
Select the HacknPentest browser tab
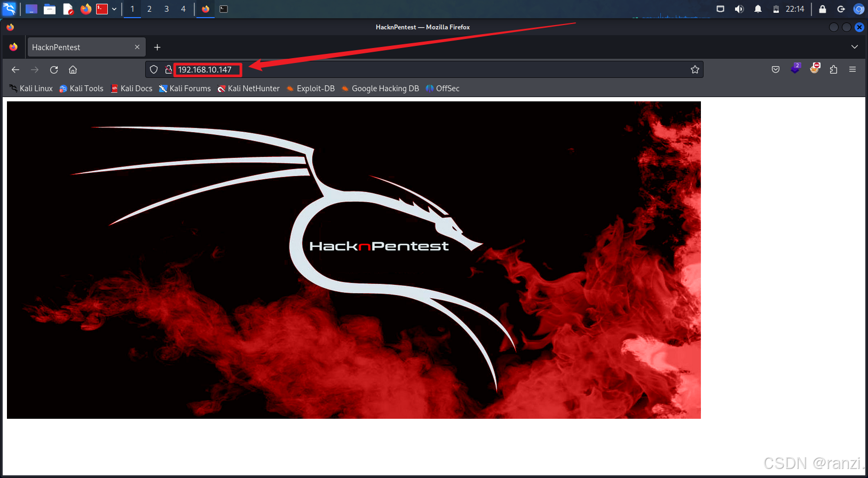[85, 47]
